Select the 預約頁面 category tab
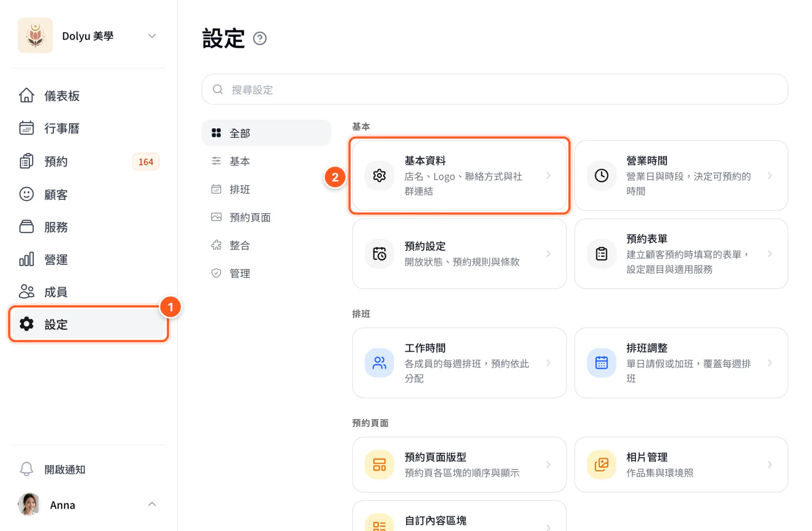This screenshot has height=531, width=812. (266, 217)
